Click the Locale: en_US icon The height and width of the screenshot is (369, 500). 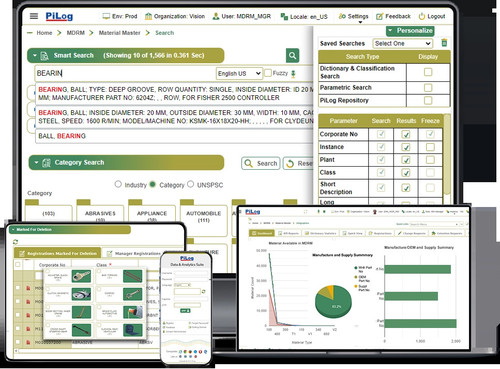[x=284, y=16]
